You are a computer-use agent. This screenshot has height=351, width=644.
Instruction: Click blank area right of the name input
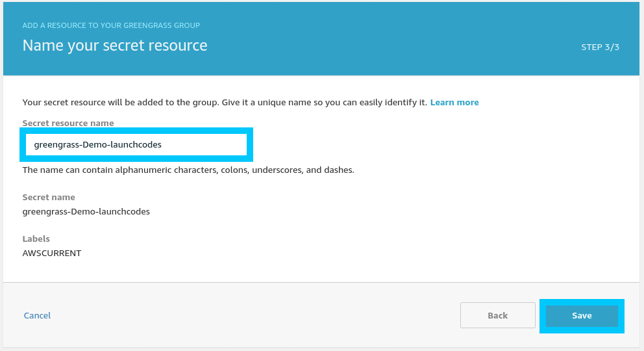click(x=422, y=145)
